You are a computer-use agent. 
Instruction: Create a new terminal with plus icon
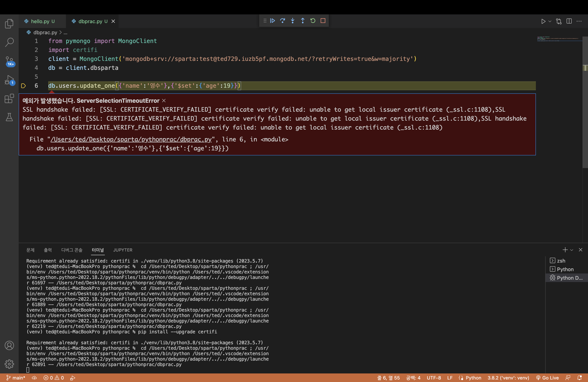coord(565,250)
